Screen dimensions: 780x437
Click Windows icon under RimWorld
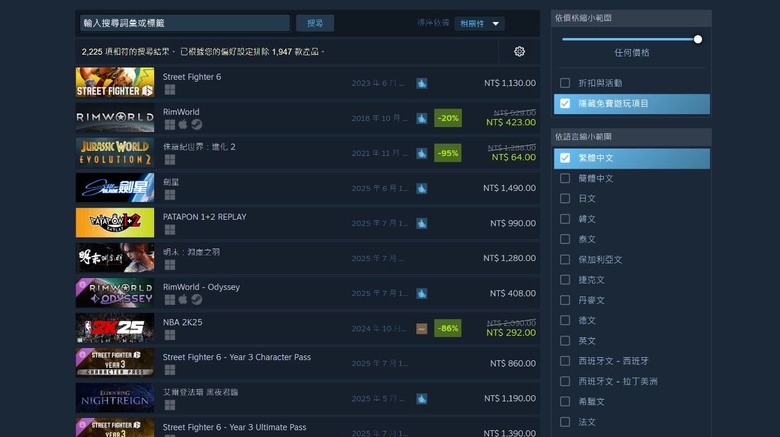[x=170, y=124]
